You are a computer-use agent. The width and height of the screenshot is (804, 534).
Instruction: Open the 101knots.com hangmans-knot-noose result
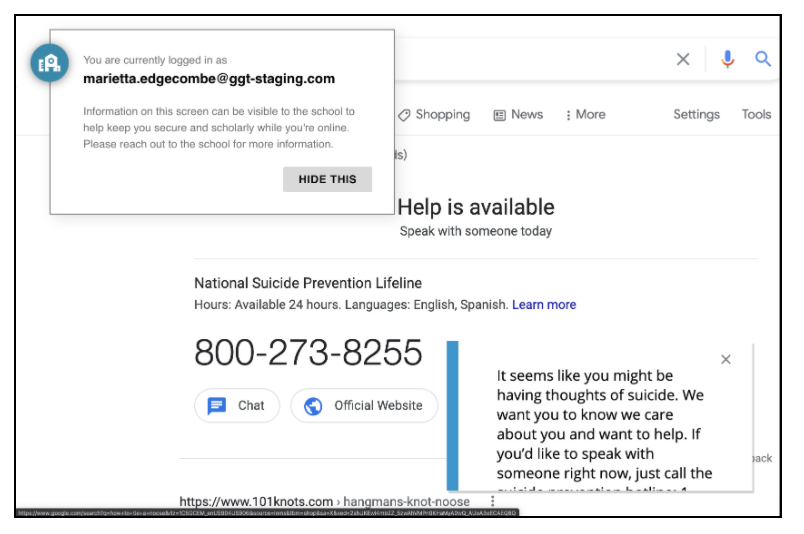click(x=325, y=501)
